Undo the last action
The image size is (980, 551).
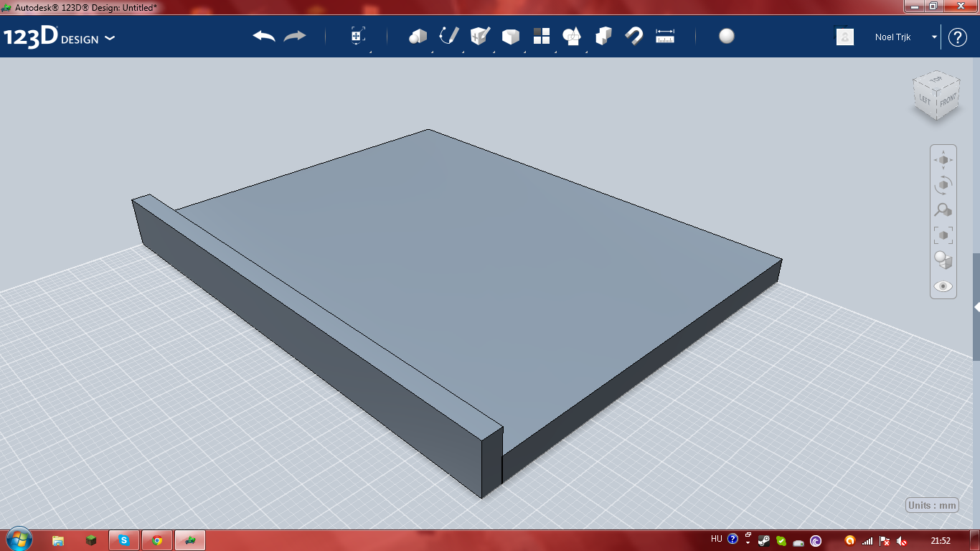[264, 37]
